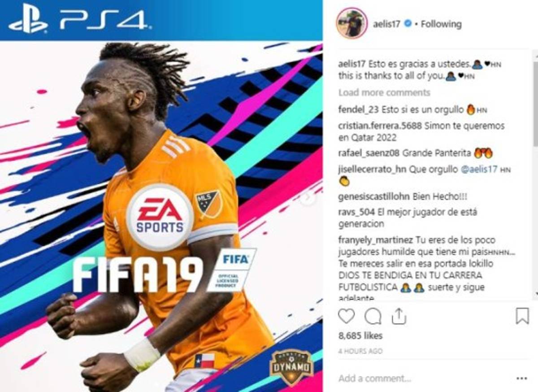Like the post with the heart icon
The height and width of the screenshot is (392, 538).
point(346,317)
